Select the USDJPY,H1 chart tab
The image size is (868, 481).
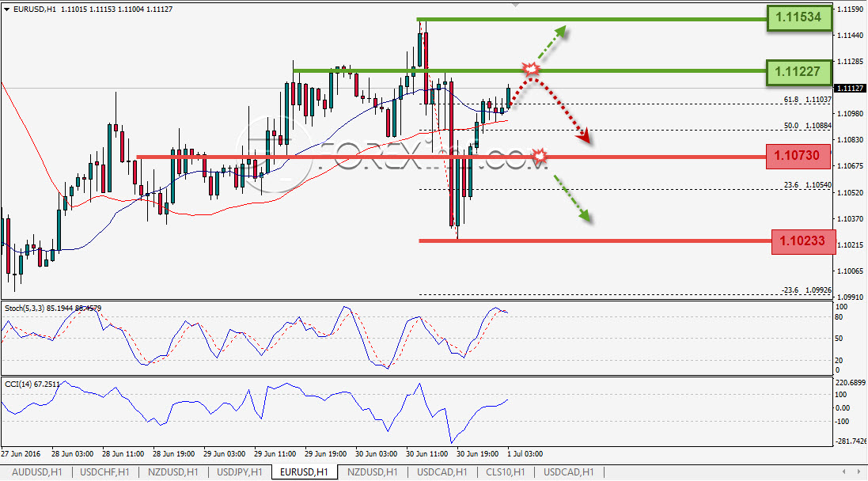coord(240,472)
